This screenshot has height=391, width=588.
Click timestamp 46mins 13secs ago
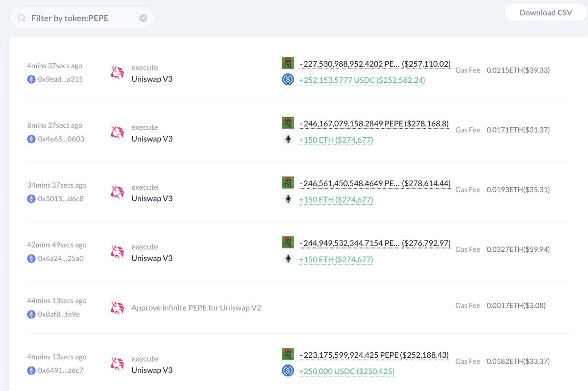pos(56,357)
